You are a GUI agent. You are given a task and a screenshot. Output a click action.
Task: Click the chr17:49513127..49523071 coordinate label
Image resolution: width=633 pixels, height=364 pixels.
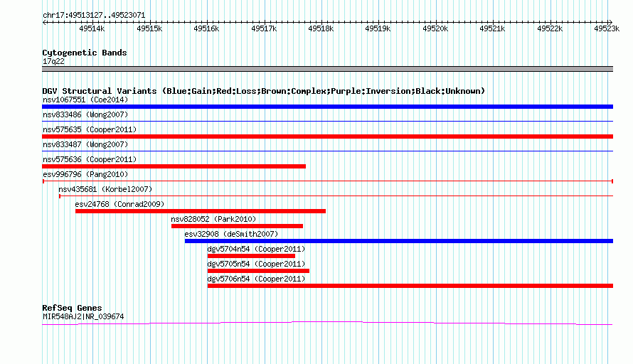click(94, 16)
